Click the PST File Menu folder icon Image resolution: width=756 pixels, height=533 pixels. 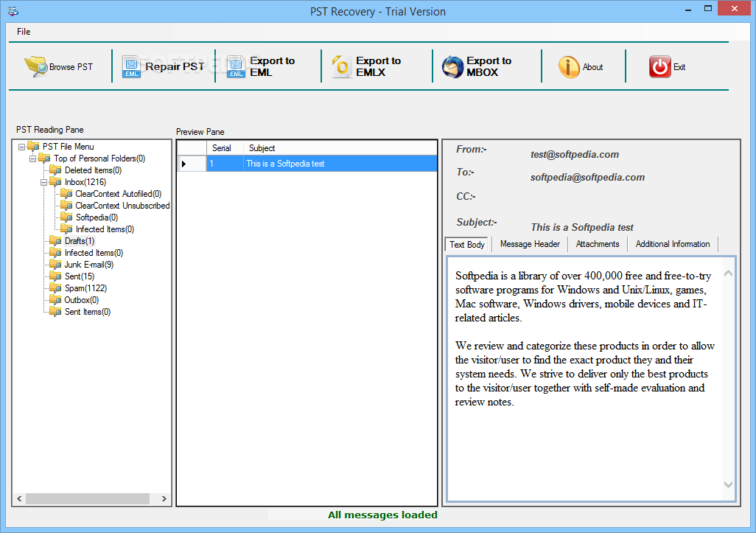pyautogui.click(x=34, y=147)
